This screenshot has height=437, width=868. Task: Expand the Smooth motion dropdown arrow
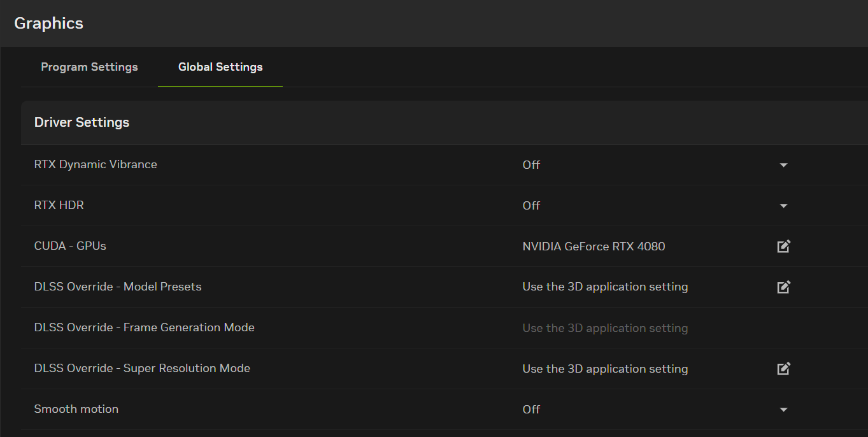784,410
